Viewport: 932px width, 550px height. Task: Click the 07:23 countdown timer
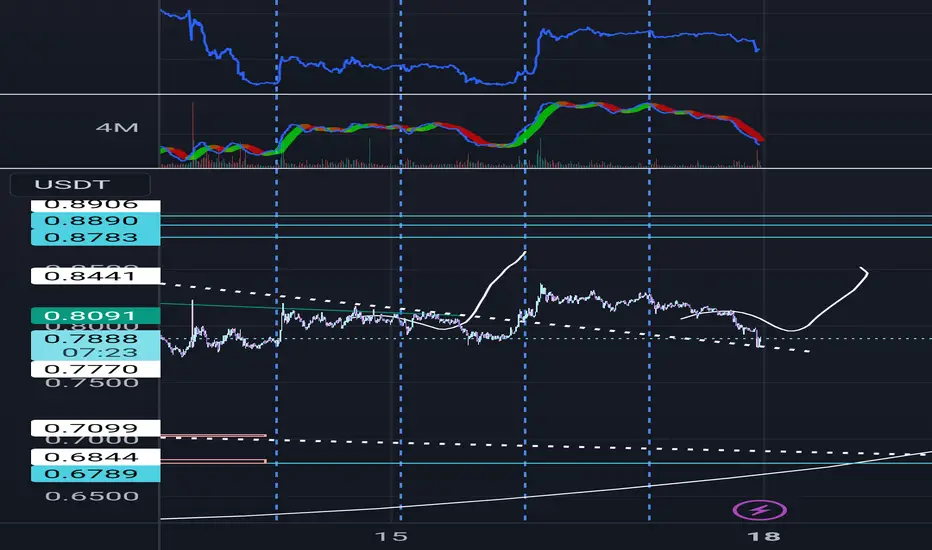click(x=100, y=353)
